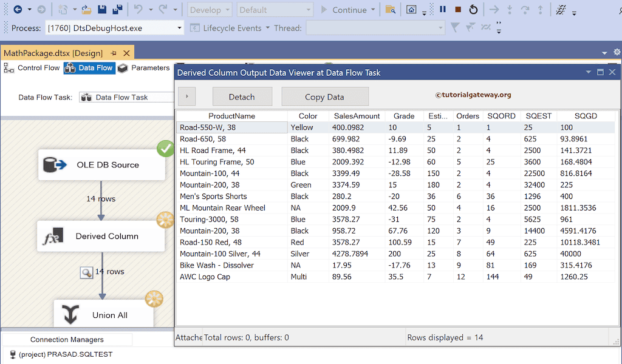Screen dimensions: 622x364
Task: Click the Detach button
Action: pyautogui.click(x=242, y=96)
